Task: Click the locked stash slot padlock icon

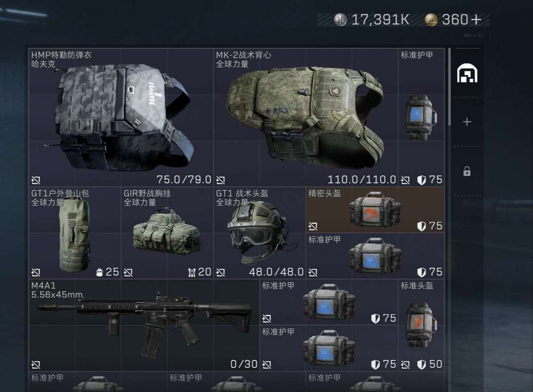Action: (467, 171)
